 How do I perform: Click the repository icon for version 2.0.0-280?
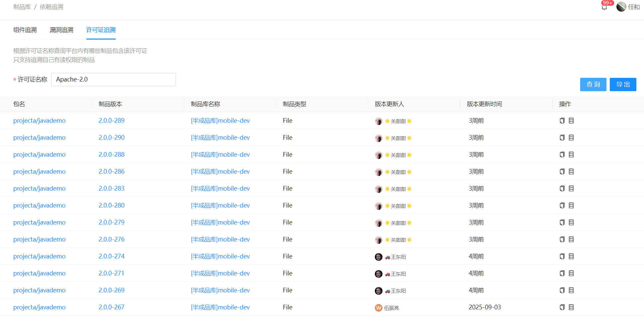click(x=571, y=206)
